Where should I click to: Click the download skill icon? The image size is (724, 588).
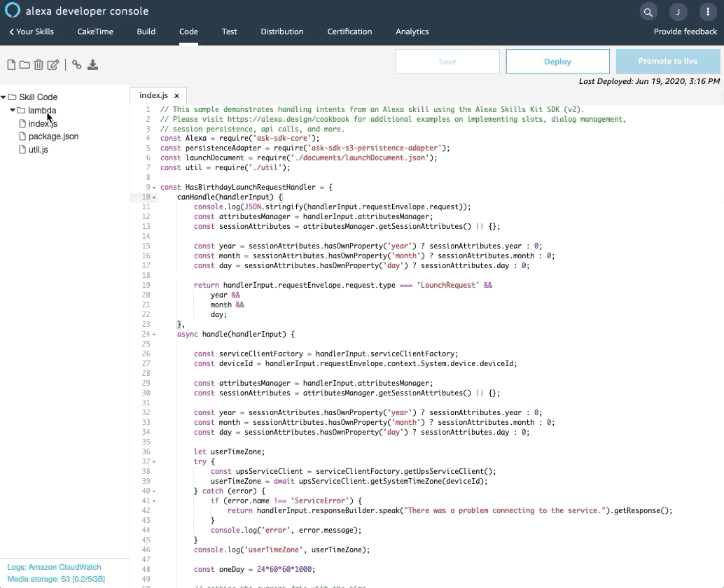click(92, 65)
